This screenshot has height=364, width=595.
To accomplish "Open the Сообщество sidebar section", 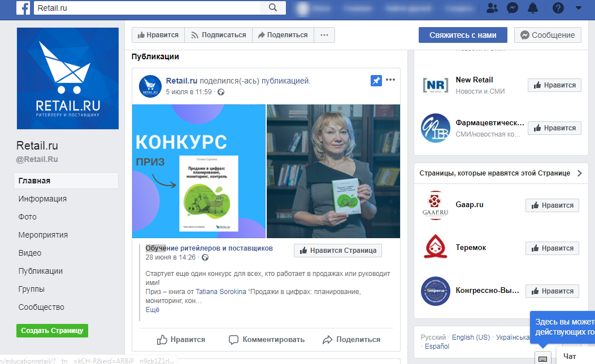I will pyautogui.click(x=41, y=307).
